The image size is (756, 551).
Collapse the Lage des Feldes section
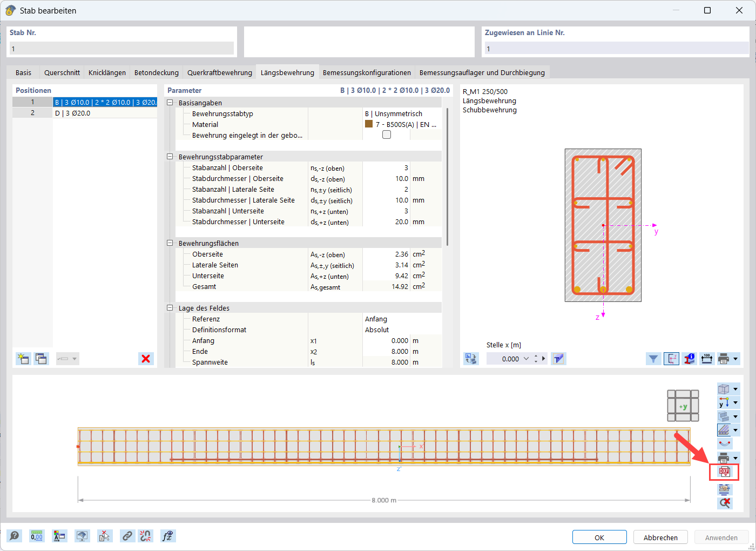pos(170,308)
